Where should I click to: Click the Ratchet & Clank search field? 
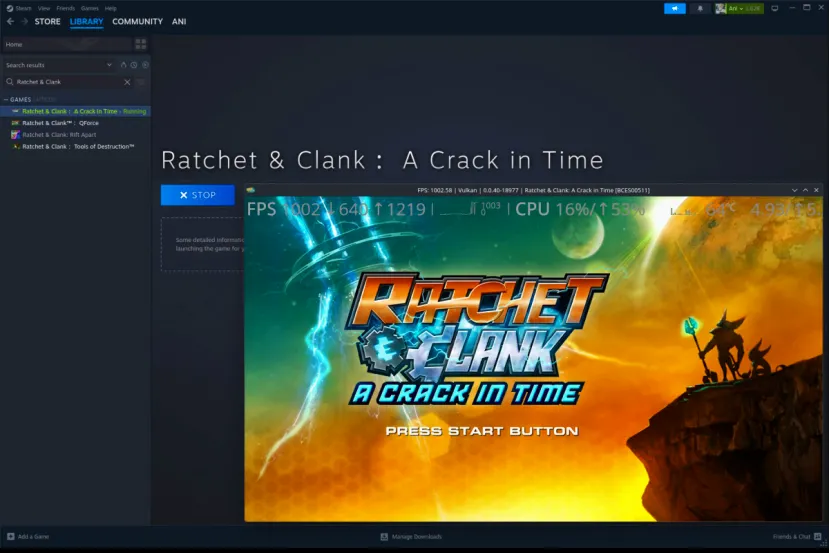(x=68, y=82)
